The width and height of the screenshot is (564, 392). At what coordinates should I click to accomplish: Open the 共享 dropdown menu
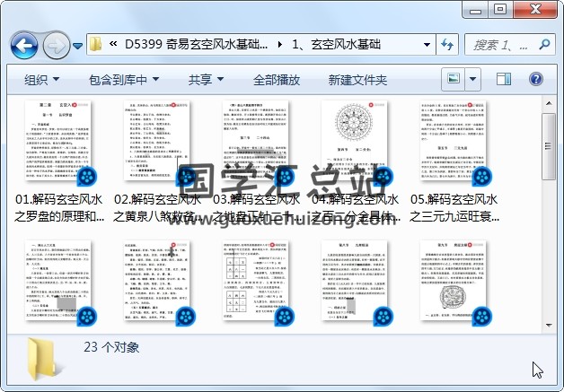pos(206,79)
